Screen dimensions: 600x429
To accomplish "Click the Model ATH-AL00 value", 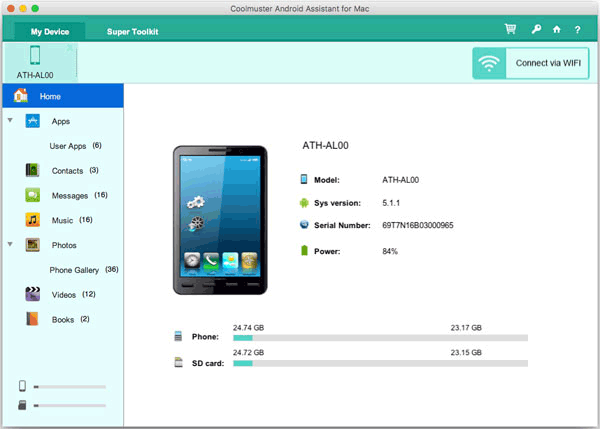I will [x=400, y=180].
